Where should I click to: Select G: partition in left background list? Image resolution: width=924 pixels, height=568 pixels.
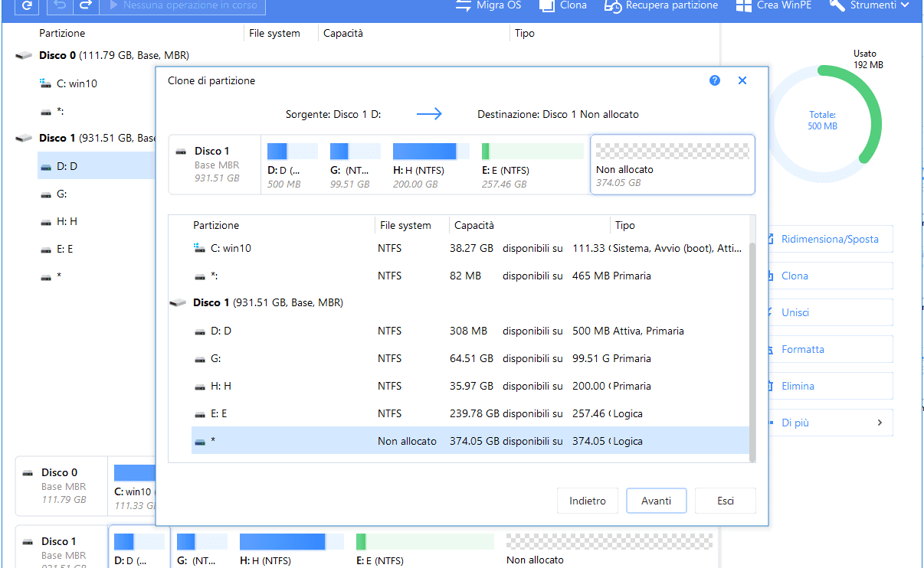62,194
